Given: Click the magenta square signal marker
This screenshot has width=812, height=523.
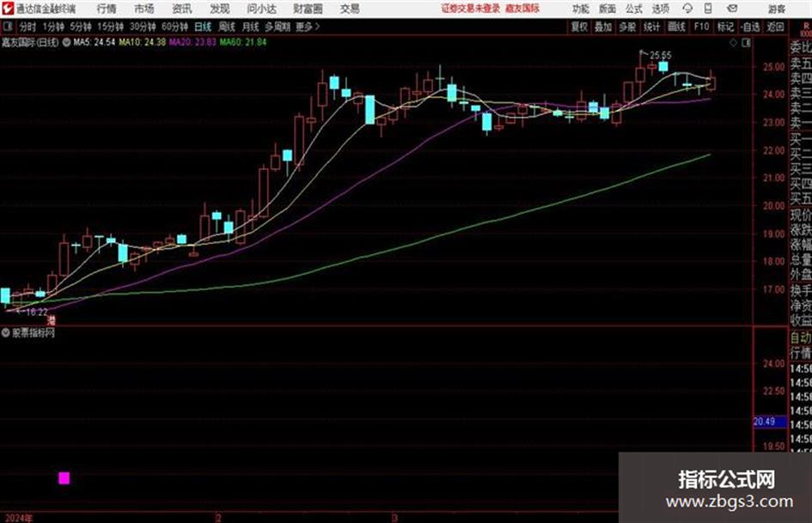Looking at the screenshot, I should [x=64, y=478].
